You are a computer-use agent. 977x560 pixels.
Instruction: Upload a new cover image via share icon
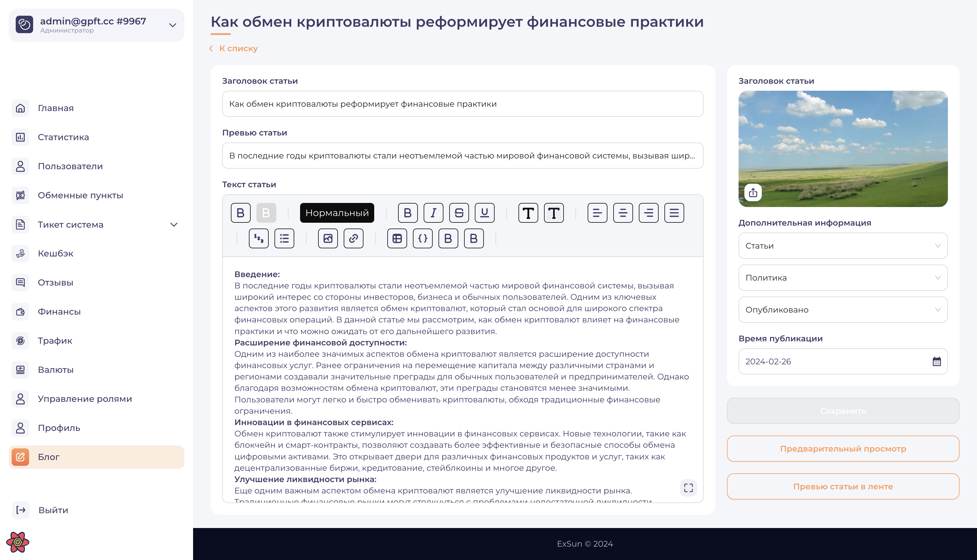753,192
